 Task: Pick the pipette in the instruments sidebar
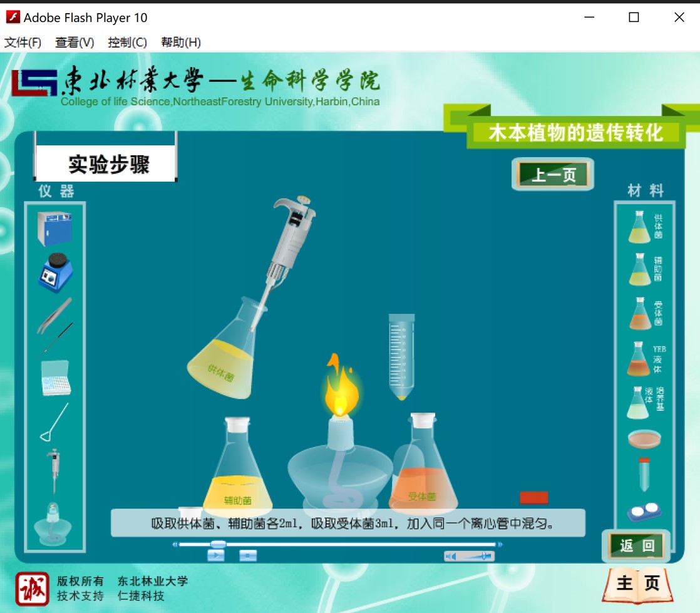(55, 471)
